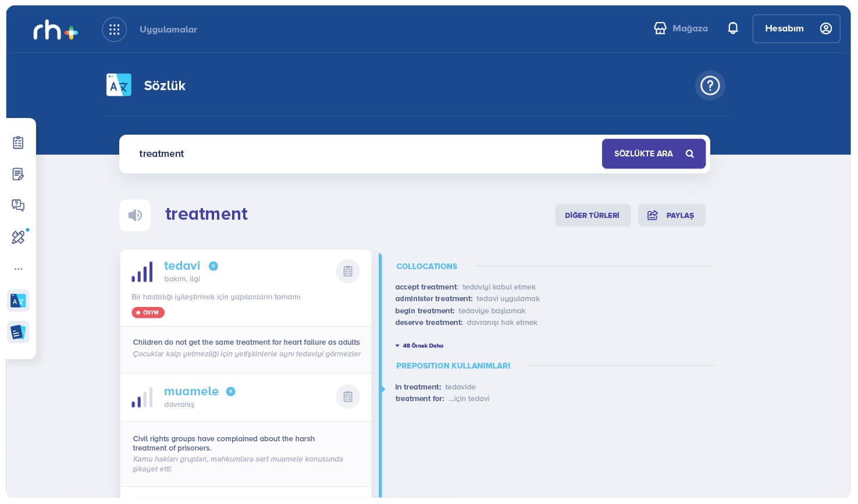Open the apps grid icon
This screenshot has width=858, height=504.
click(114, 30)
